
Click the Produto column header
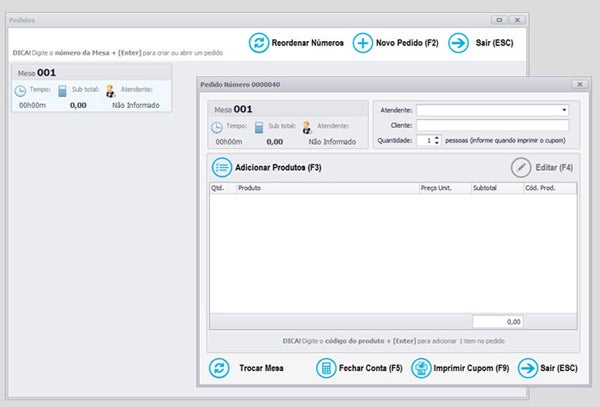point(328,188)
